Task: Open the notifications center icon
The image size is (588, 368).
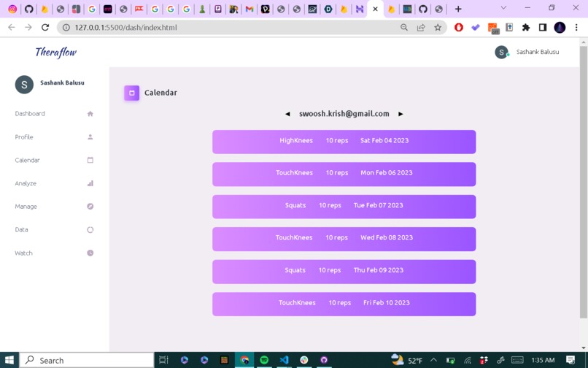Action: [x=570, y=360]
